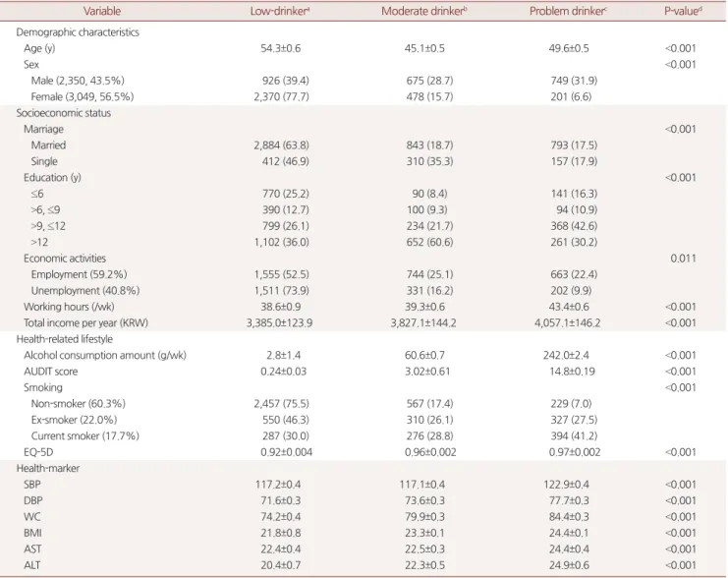The height and width of the screenshot is (578, 728).
Task: Select the "Marriage" row label
Action: pos(43,129)
